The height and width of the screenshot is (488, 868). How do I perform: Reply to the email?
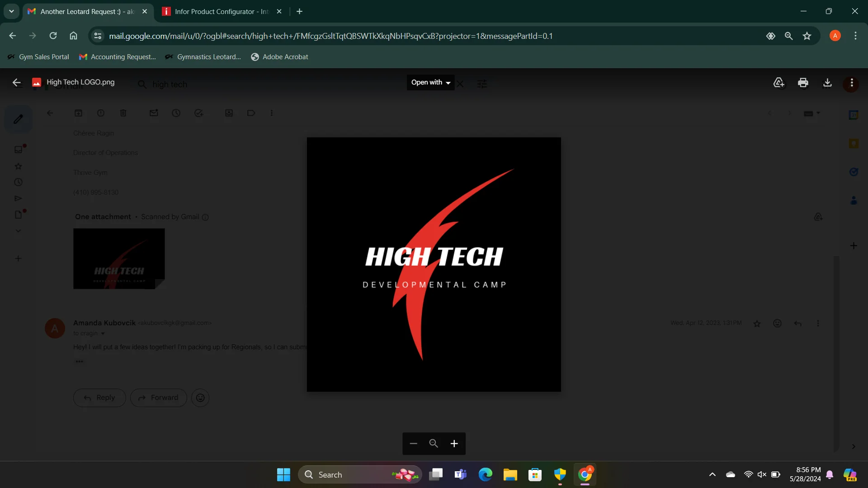(x=99, y=398)
